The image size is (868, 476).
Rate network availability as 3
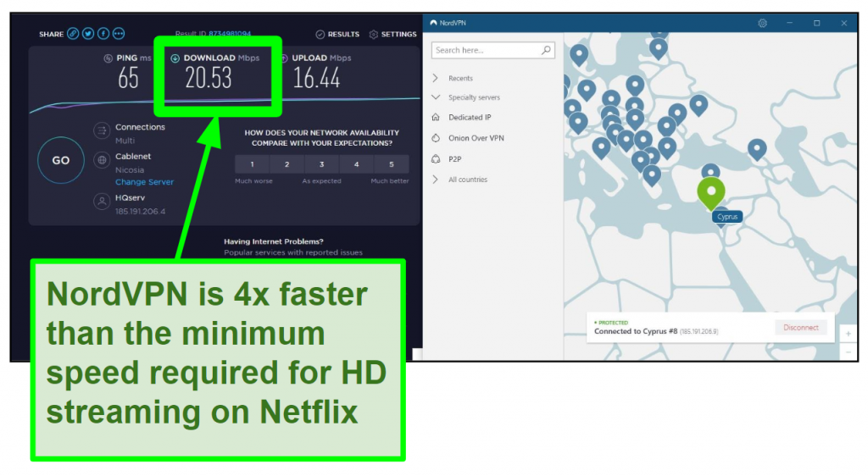[321, 164]
